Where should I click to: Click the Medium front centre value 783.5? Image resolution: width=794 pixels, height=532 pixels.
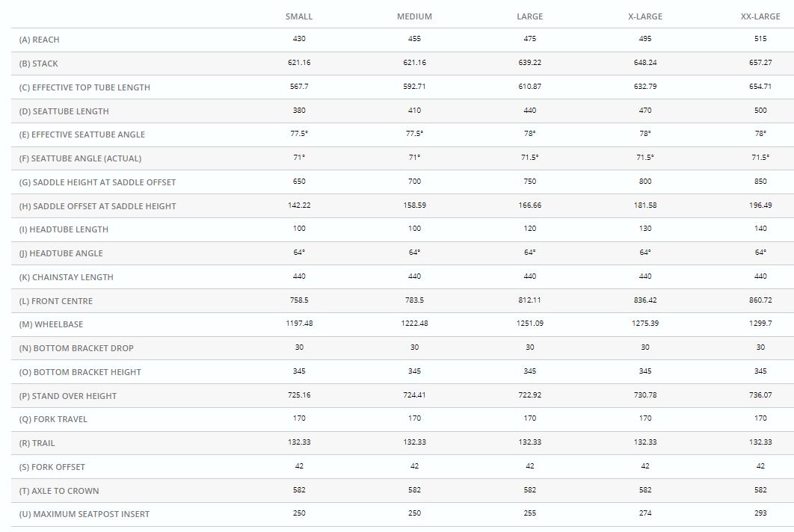click(x=414, y=300)
